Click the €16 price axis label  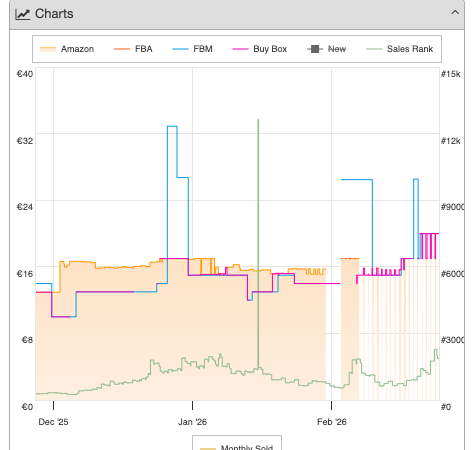pyautogui.click(x=25, y=274)
